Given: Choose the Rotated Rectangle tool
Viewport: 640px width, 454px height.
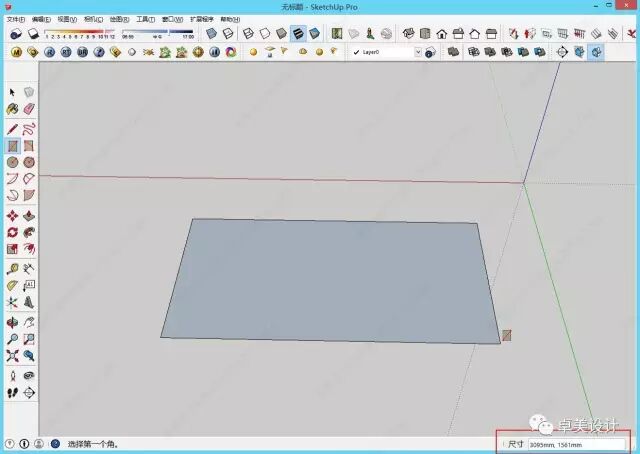Looking at the screenshot, I should point(29,146).
